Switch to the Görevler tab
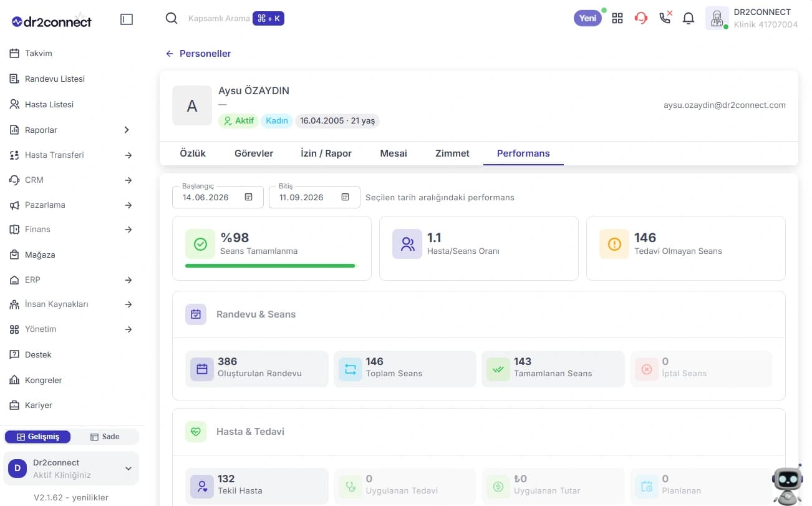Screen dimensions: 812x506 pos(254,153)
